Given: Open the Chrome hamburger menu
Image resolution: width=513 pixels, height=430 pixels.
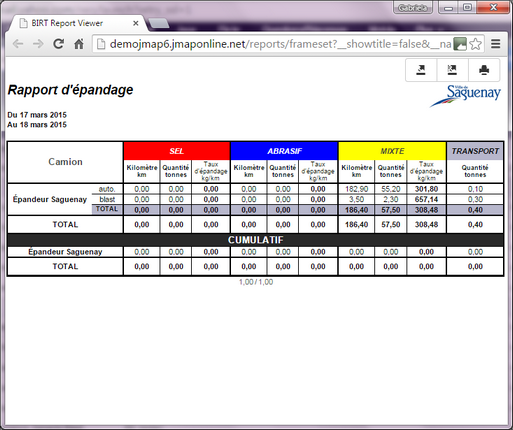Looking at the screenshot, I should [496, 44].
